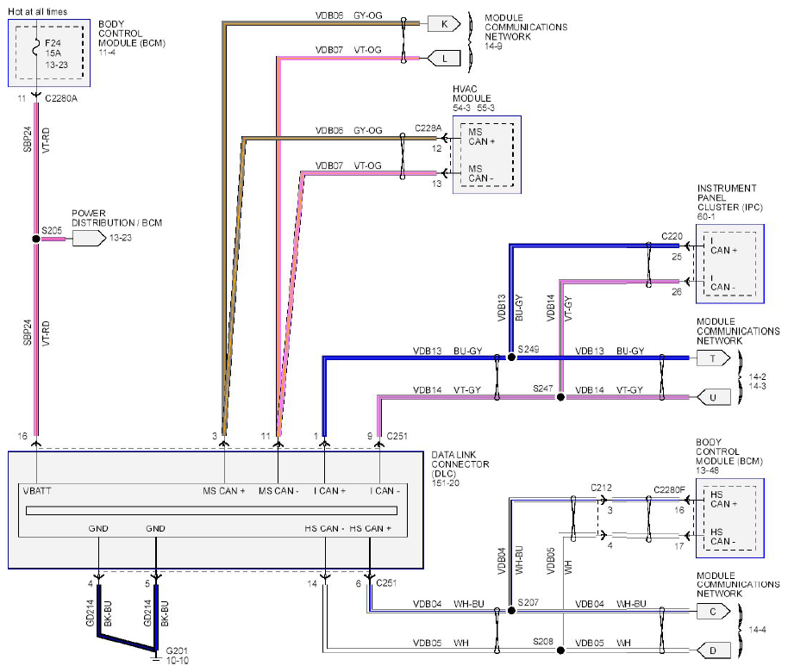This screenshot has width=788, height=672.
Task: Open page reference 13-48 under Body Control Module
Action: 708,472
